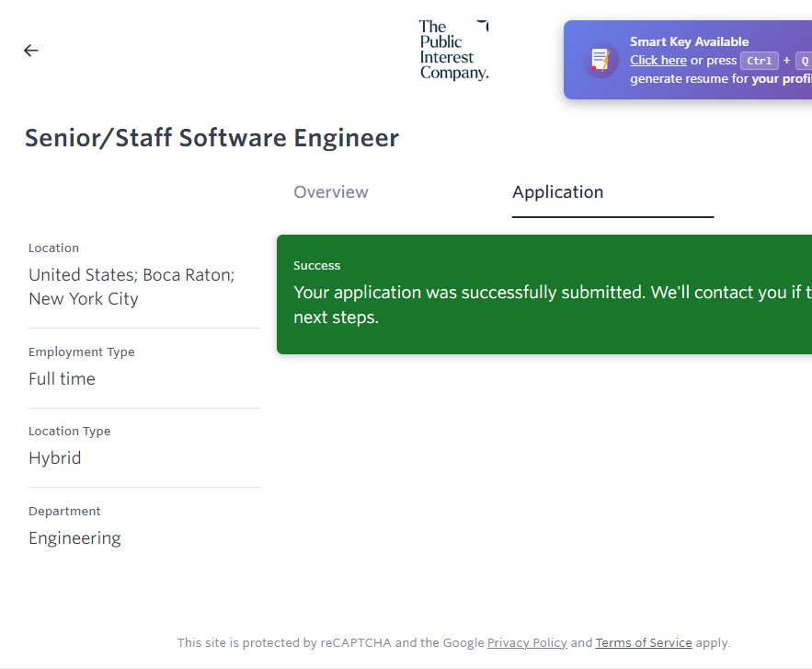This screenshot has width=812, height=669.
Task: Open the Terms of Service link
Action: 644,643
